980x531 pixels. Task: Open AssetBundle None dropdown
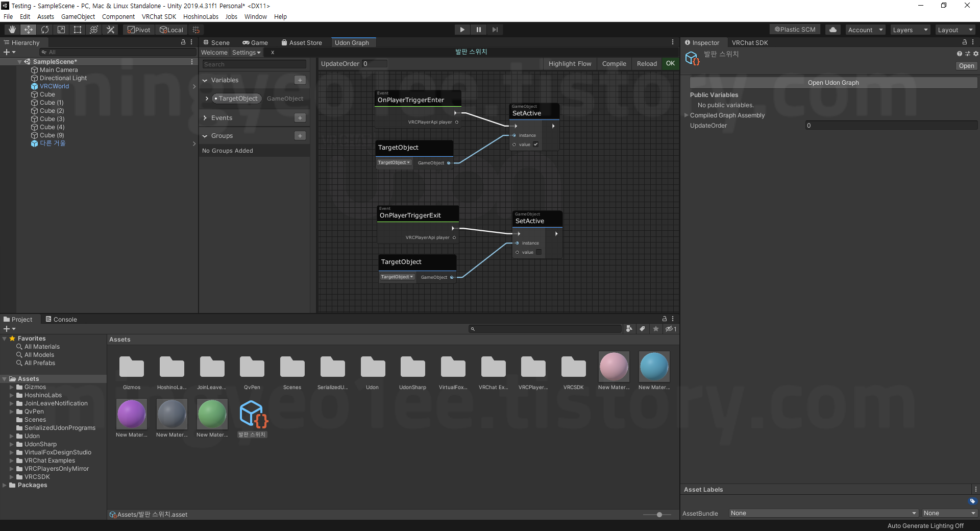tap(824, 513)
